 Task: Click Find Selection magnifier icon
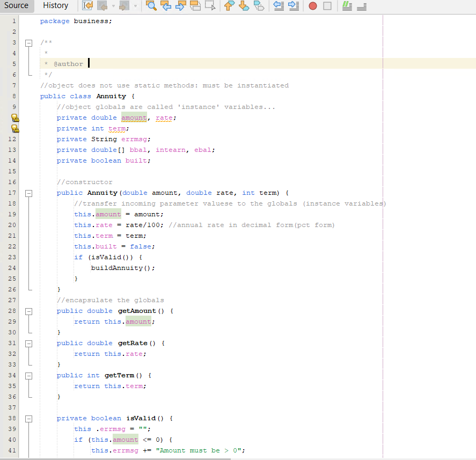151,6
